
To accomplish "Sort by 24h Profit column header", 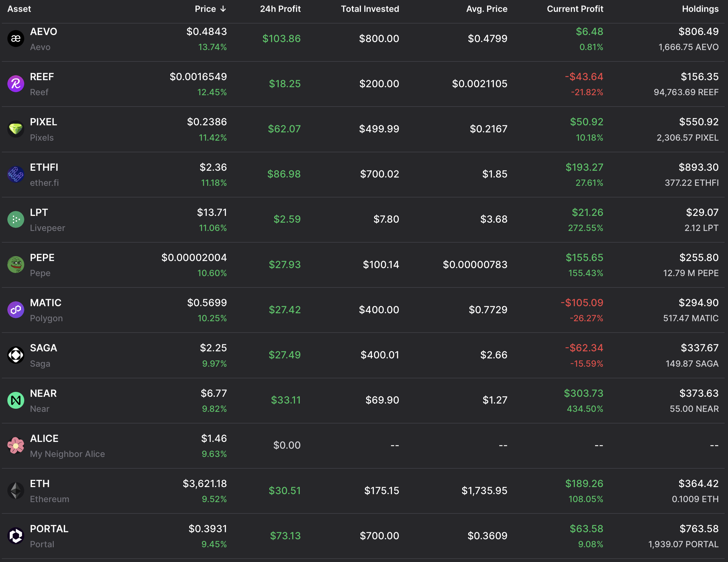I will [x=280, y=9].
